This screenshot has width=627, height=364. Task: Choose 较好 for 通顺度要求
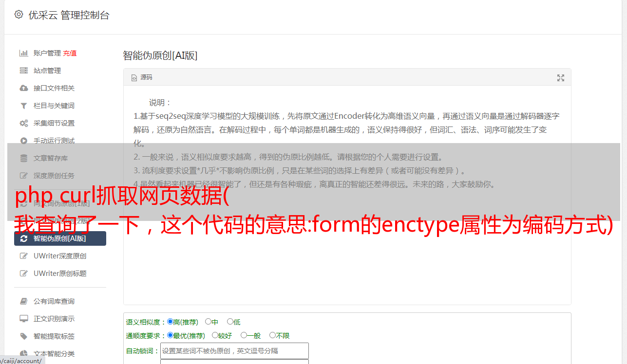pyautogui.click(x=215, y=335)
